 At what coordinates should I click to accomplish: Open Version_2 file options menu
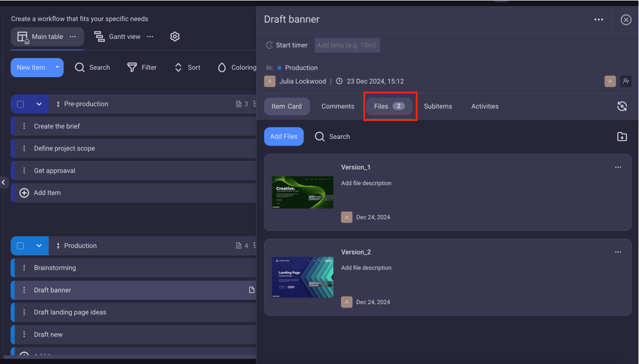[x=618, y=252]
